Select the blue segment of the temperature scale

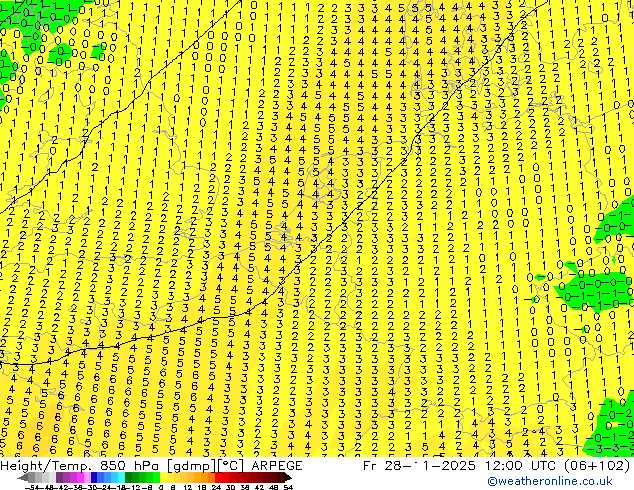click(x=108, y=478)
